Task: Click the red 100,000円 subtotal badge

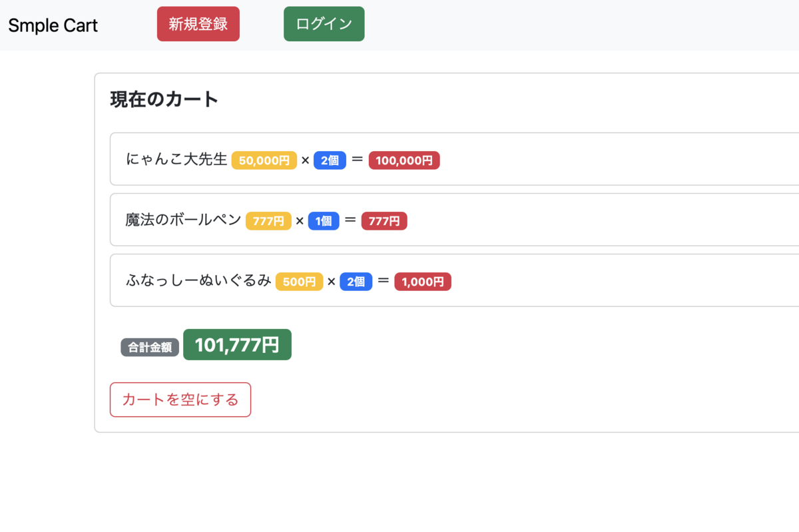Action: [x=404, y=160]
